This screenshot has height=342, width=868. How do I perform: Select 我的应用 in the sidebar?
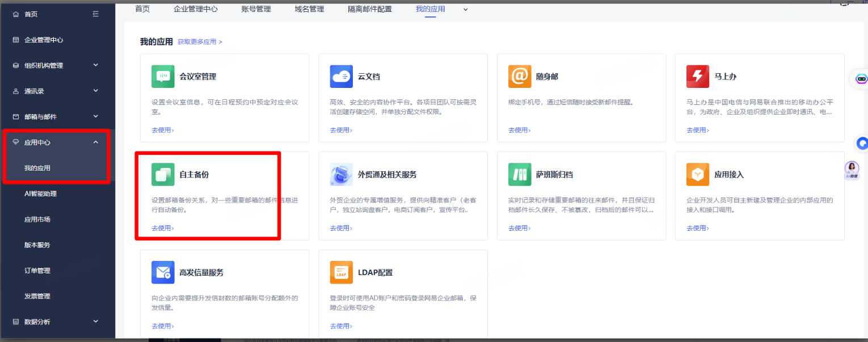(37, 168)
